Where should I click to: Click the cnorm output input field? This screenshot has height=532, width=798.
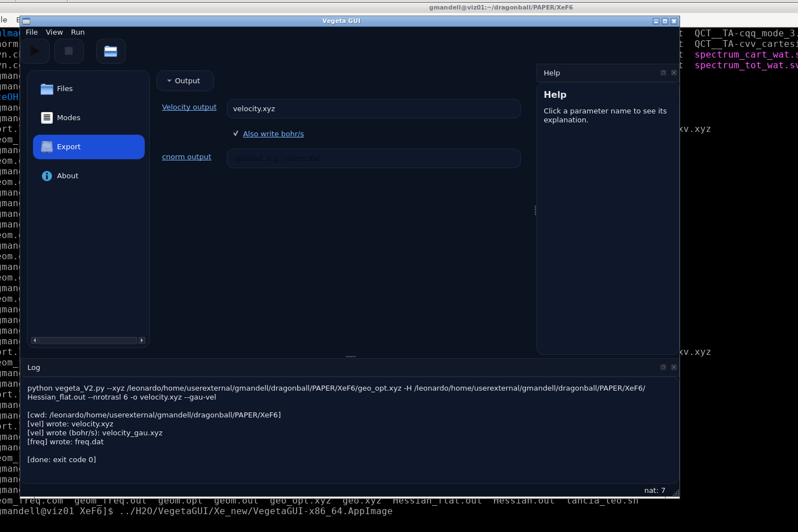(x=374, y=158)
